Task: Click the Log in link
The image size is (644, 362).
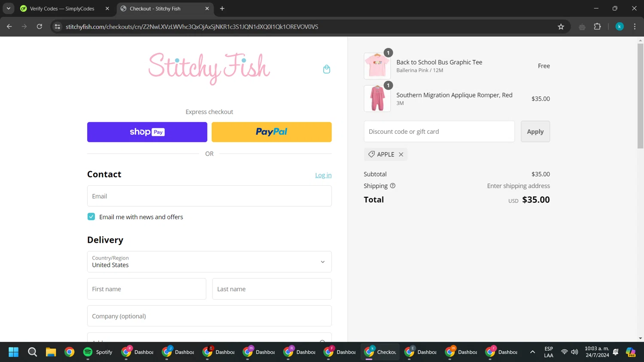Action: pos(323,175)
